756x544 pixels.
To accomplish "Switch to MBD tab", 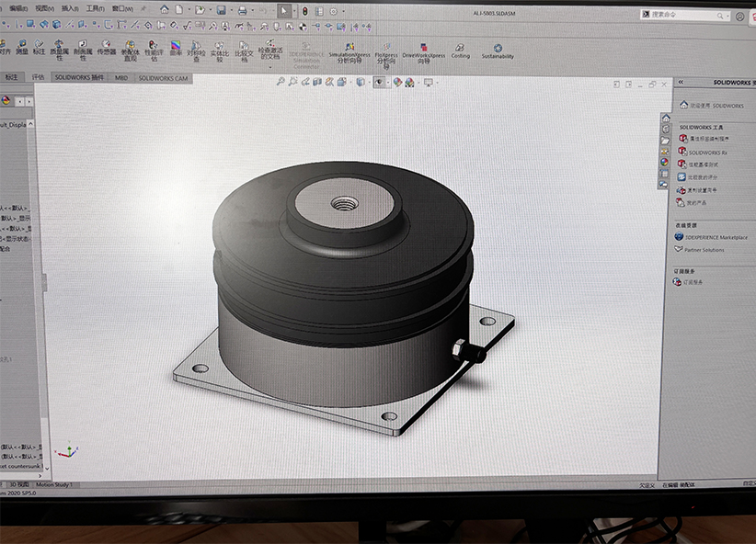I will [121, 78].
